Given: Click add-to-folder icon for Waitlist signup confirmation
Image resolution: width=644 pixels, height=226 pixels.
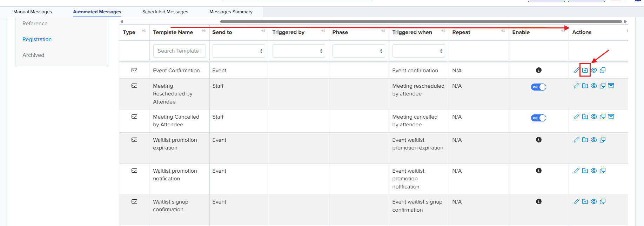Looking at the screenshot, I should (x=585, y=201).
